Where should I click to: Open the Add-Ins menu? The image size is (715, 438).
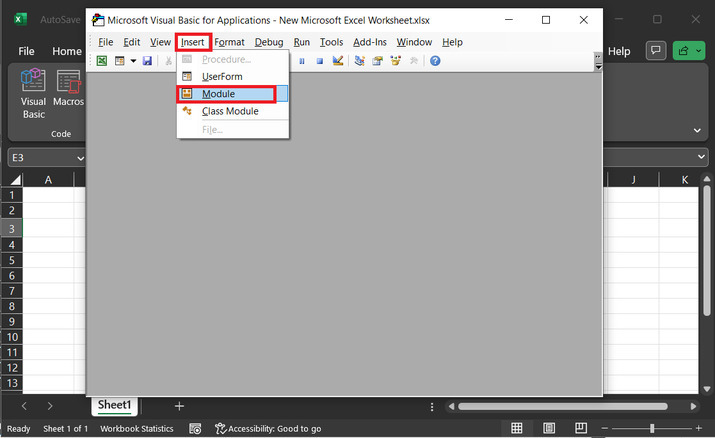370,42
